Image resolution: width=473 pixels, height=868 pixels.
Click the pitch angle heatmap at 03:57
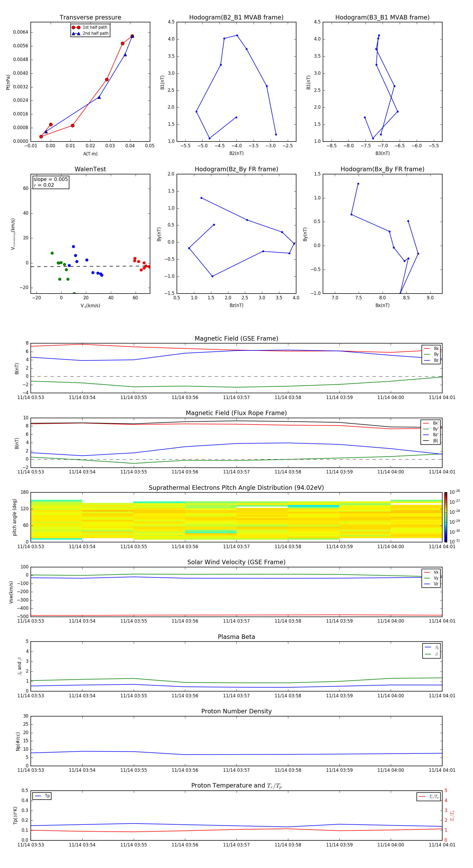click(x=236, y=517)
